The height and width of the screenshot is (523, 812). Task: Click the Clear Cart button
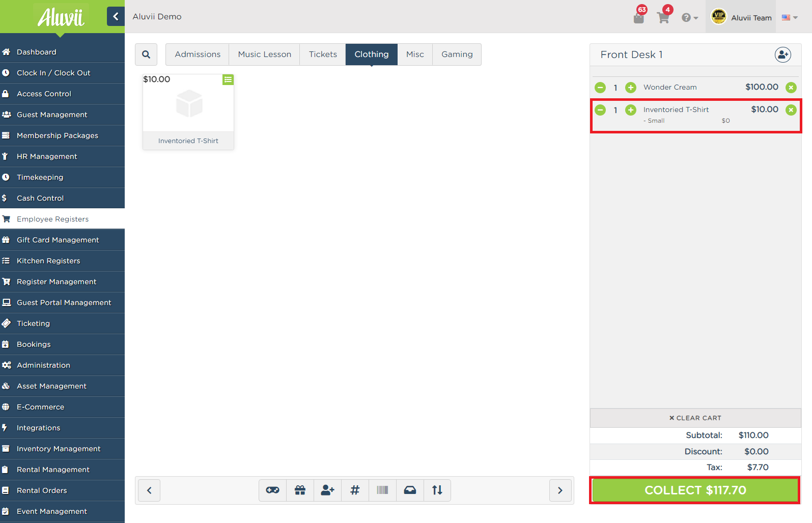(695, 418)
